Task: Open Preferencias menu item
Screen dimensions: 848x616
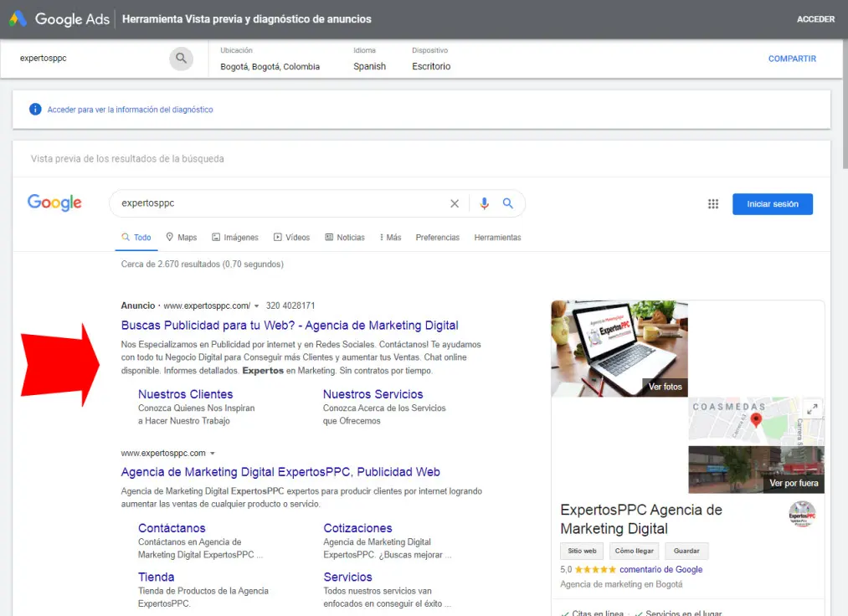Action: [x=438, y=238]
